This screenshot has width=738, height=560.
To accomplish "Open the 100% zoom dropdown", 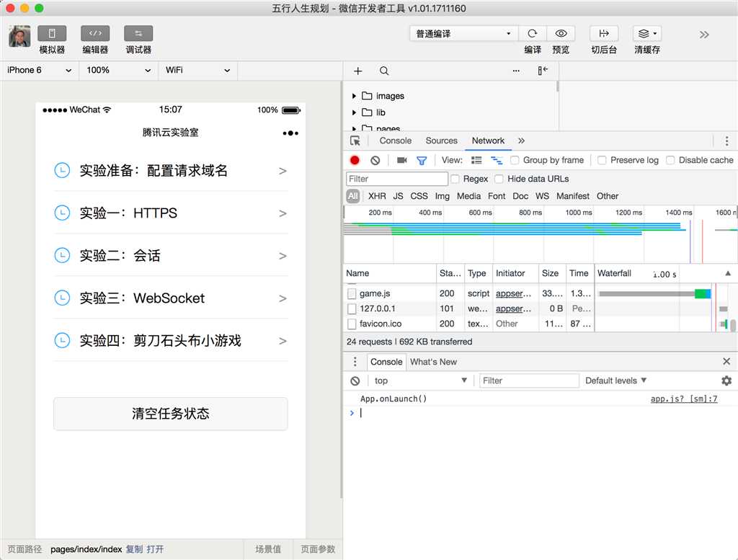I will pos(119,70).
